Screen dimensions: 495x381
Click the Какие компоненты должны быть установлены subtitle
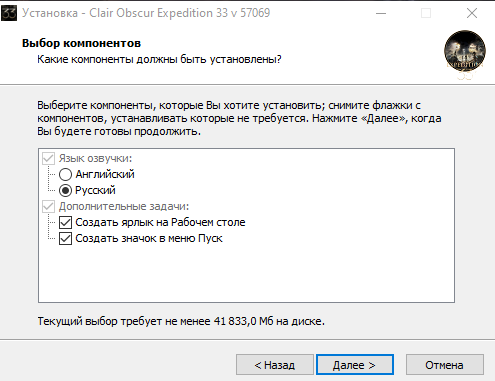point(159,59)
